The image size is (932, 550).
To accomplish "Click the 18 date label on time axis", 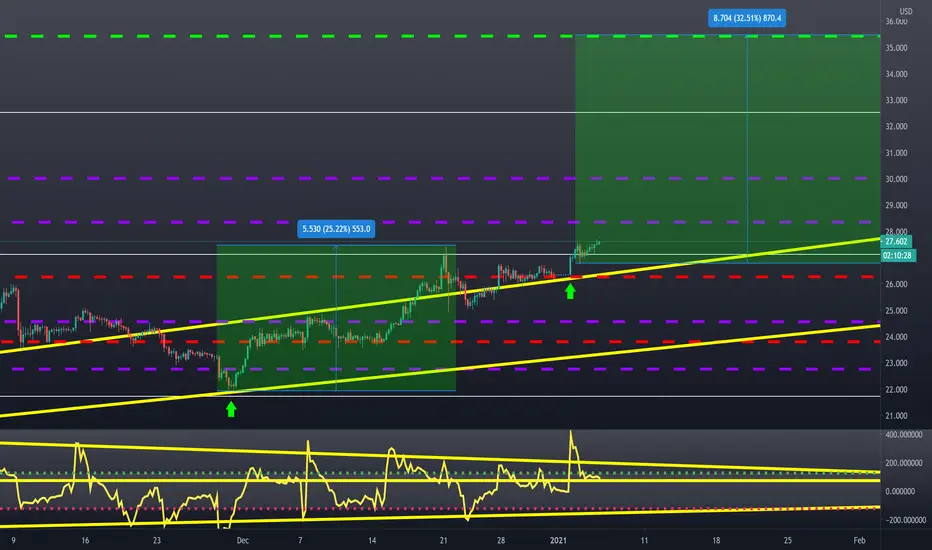I will coord(716,540).
